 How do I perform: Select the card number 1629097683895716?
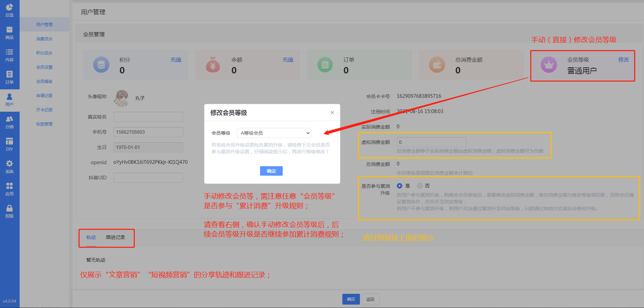(x=419, y=96)
